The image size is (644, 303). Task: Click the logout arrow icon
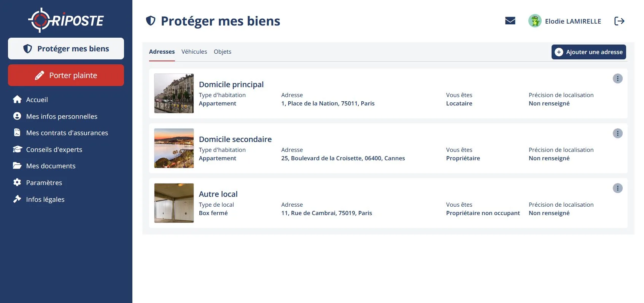pos(619,21)
